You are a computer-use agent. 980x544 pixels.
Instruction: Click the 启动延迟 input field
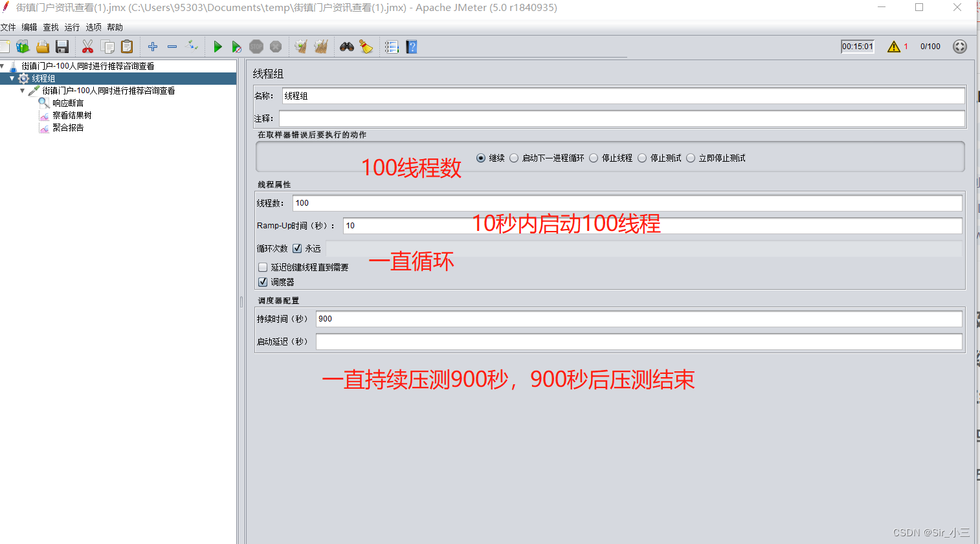coord(639,342)
